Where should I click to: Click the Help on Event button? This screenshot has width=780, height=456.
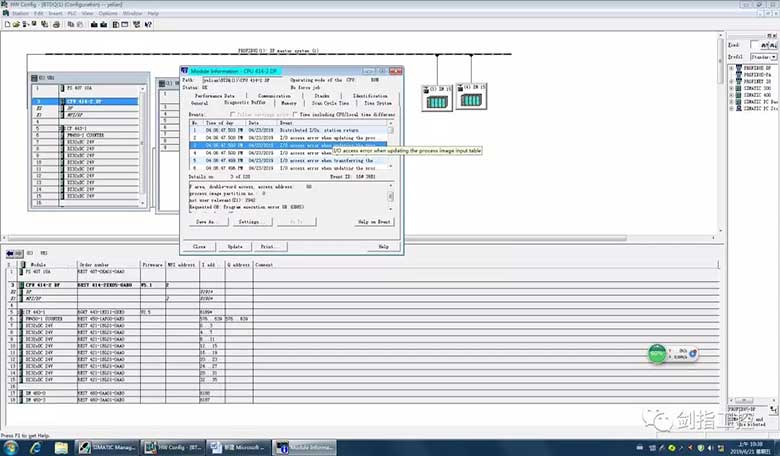point(374,222)
